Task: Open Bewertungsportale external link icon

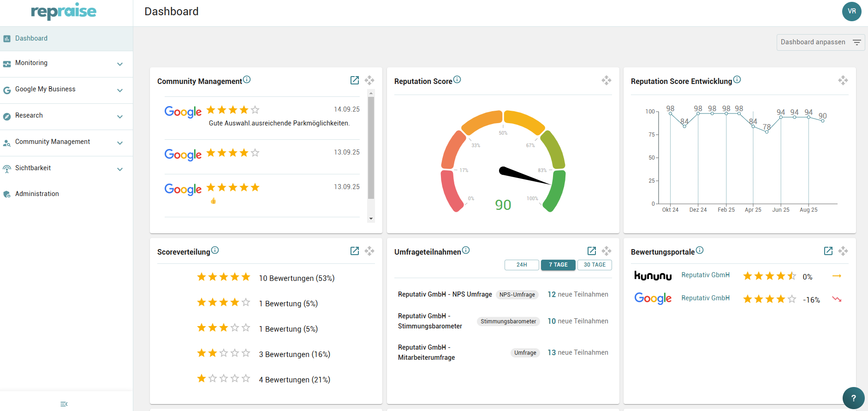Action: pos(828,251)
